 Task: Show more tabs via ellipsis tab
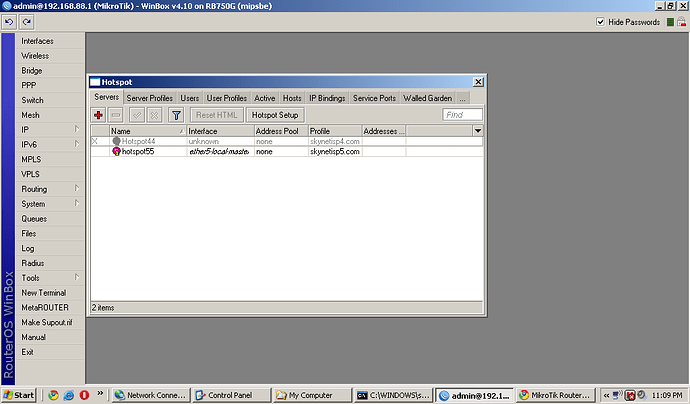click(x=462, y=98)
